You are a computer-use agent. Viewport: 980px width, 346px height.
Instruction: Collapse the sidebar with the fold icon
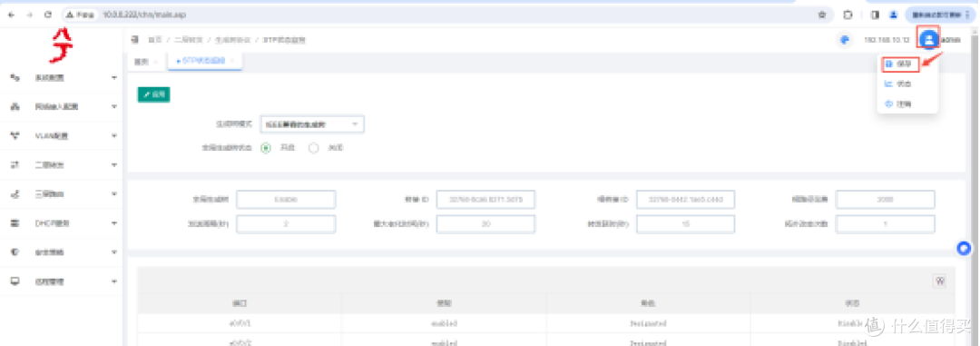[134, 40]
